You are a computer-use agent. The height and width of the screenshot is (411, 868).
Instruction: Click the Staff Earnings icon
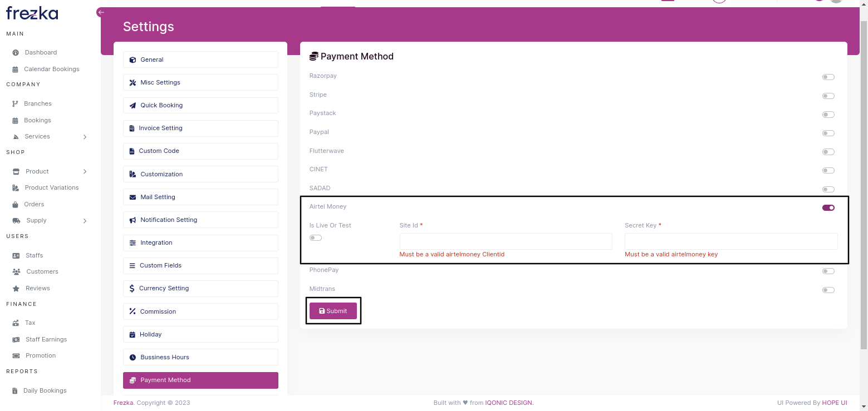[x=16, y=340]
